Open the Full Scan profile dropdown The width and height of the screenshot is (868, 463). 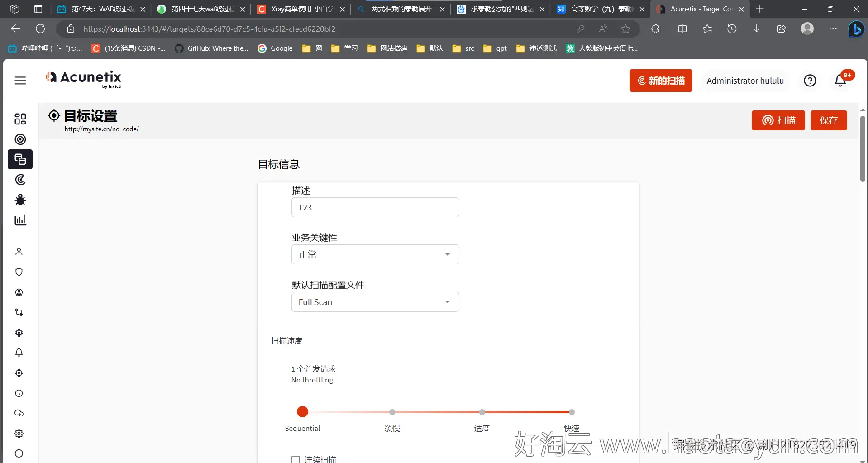point(375,301)
